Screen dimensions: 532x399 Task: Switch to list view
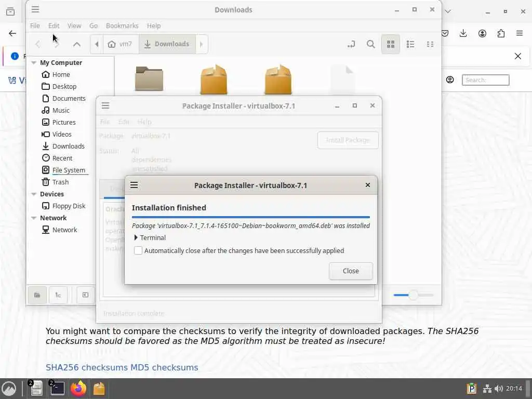pyautogui.click(x=410, y=44)
